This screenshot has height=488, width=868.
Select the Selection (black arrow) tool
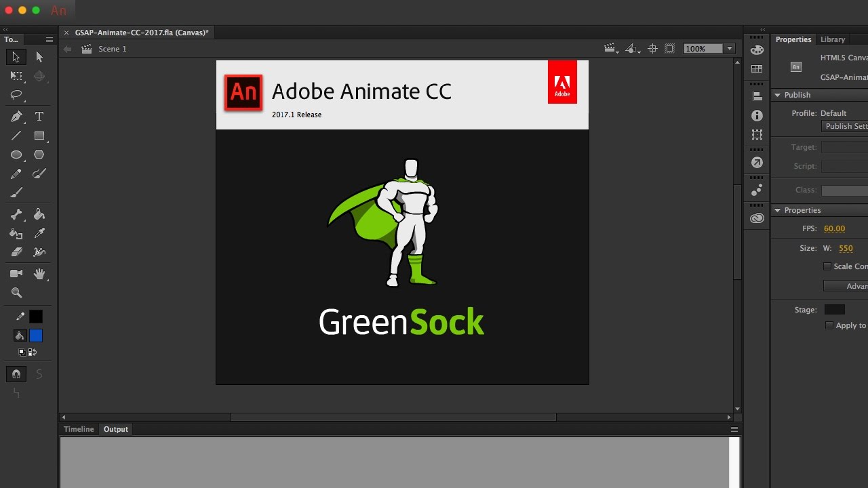(16, 58)
